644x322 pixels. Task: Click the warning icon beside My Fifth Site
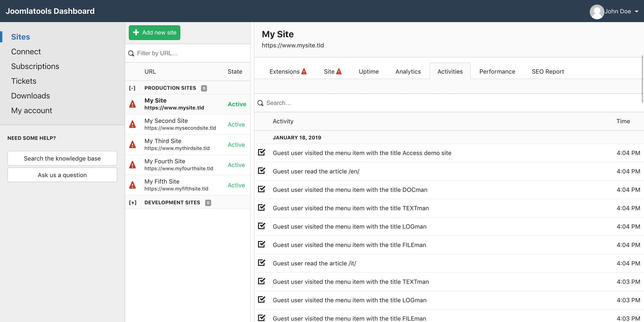click(x=132, y=185)
